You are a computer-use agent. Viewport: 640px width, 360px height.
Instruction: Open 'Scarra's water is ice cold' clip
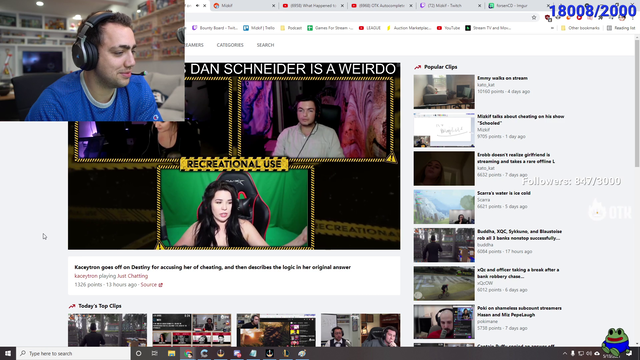click(x=504, y=193)
